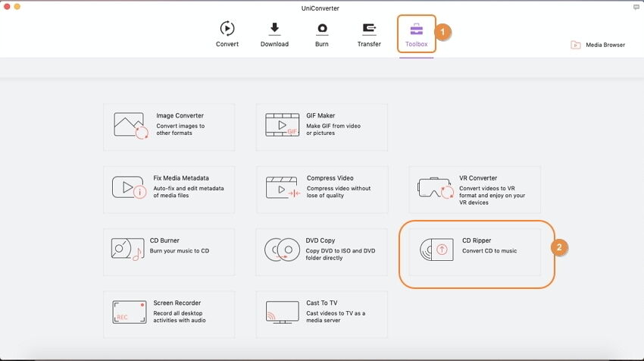Click 'Make GIF from video or pictures' description
This screenshot has height=361, width=644.
pos(333,130)
